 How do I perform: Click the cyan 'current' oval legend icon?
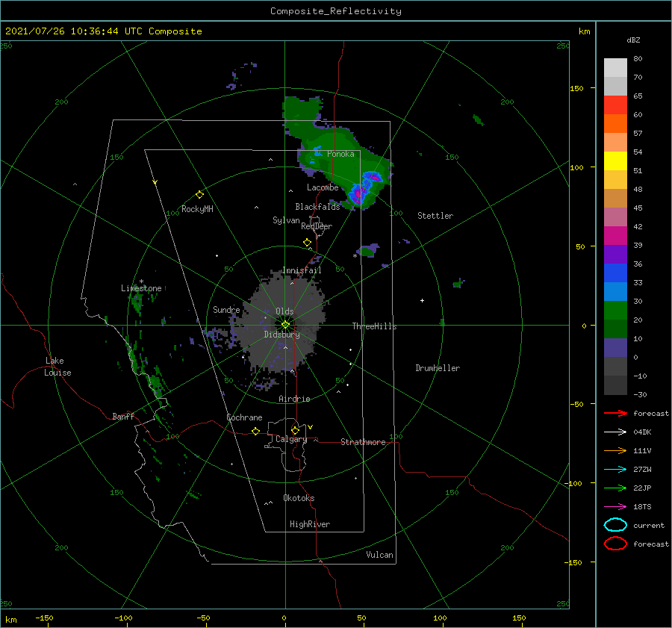point(615,525)
